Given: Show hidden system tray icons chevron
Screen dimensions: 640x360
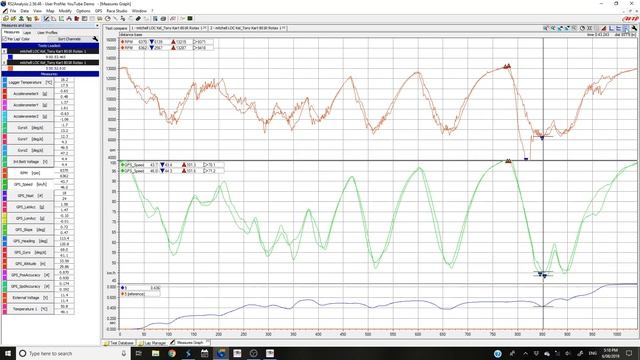Looking at the screenshot, I should point(525,353).
